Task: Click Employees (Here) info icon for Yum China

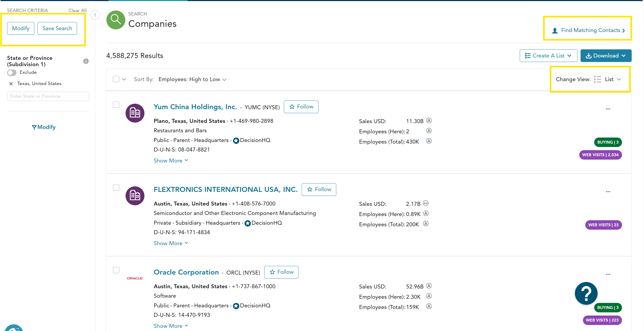Action: click(x=429, y=131)
